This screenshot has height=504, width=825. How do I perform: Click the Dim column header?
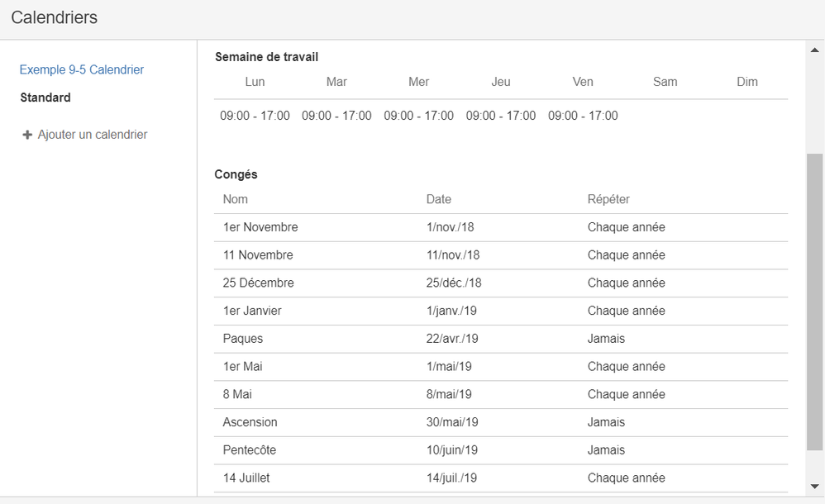pos(747,82)
